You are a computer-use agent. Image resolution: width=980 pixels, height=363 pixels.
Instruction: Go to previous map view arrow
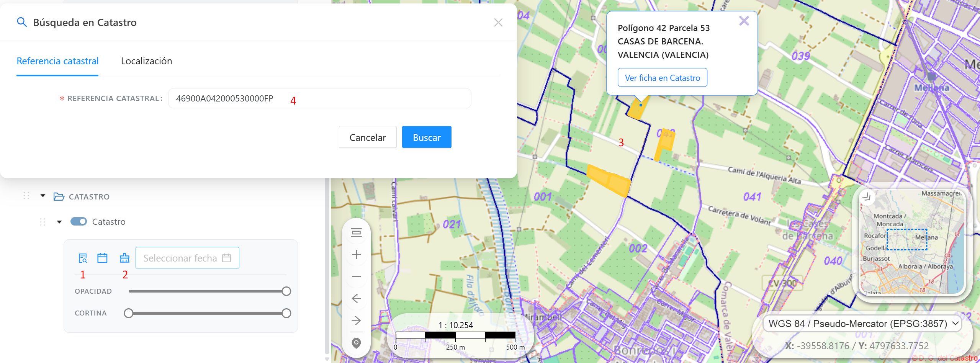[x=356, y=298]
